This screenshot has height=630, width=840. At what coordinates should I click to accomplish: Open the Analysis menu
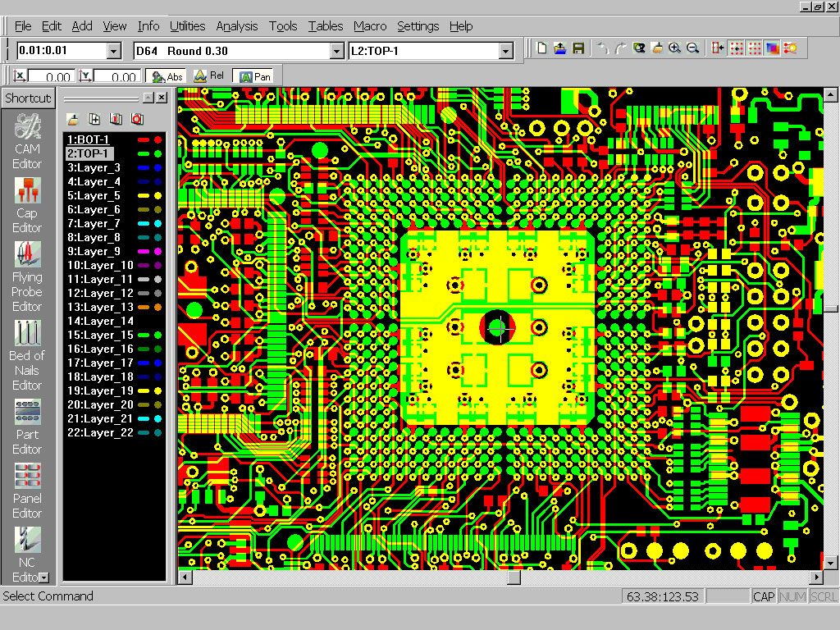point(237,25)
